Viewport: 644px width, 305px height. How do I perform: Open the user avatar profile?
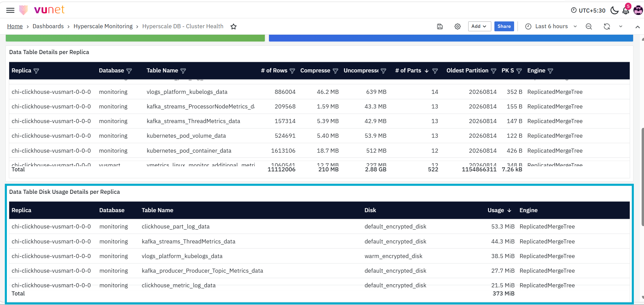click(638, 10)
